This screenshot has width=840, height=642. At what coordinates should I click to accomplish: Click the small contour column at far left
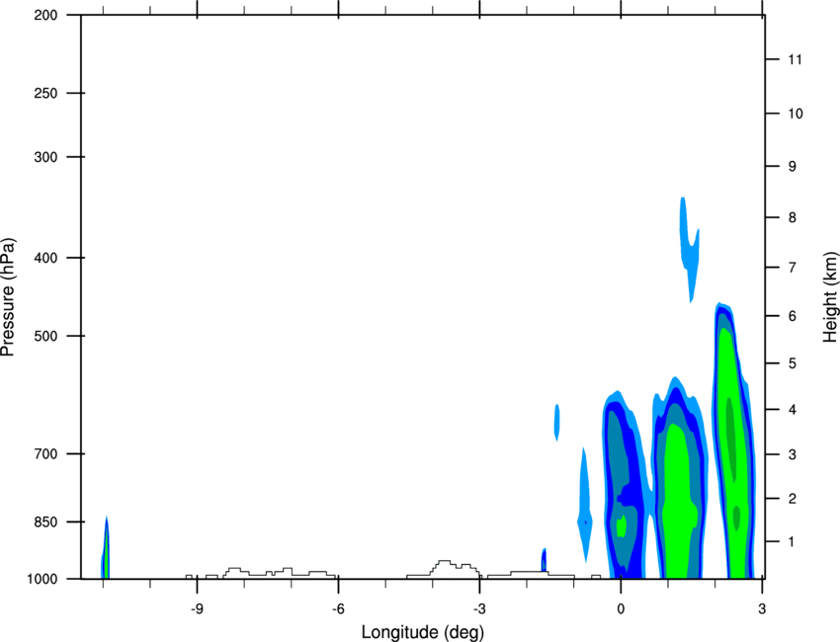click(x=106, y=549)
